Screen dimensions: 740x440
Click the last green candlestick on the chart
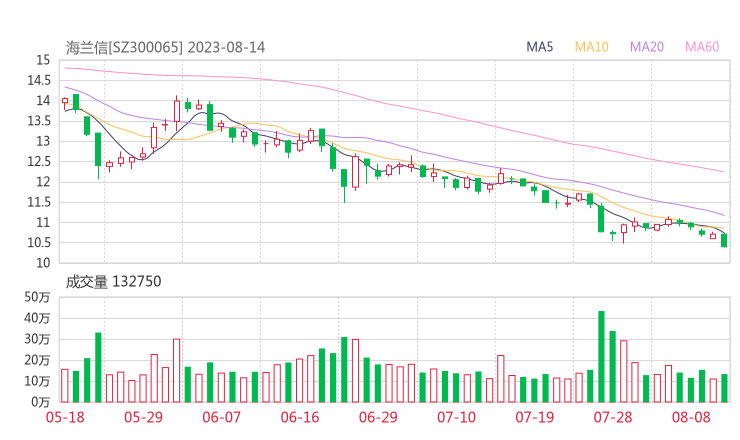click(724, 240)
